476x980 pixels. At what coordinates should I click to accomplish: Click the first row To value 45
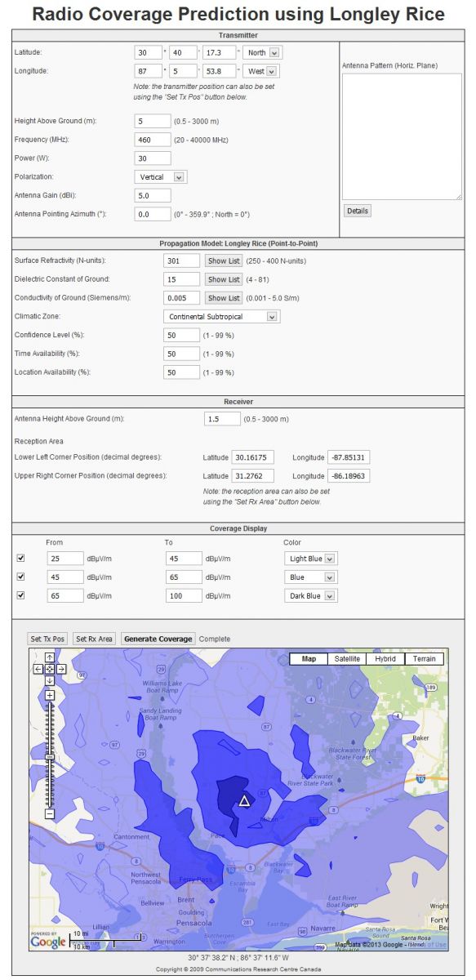pyautogui.click(x=184, y=559)
